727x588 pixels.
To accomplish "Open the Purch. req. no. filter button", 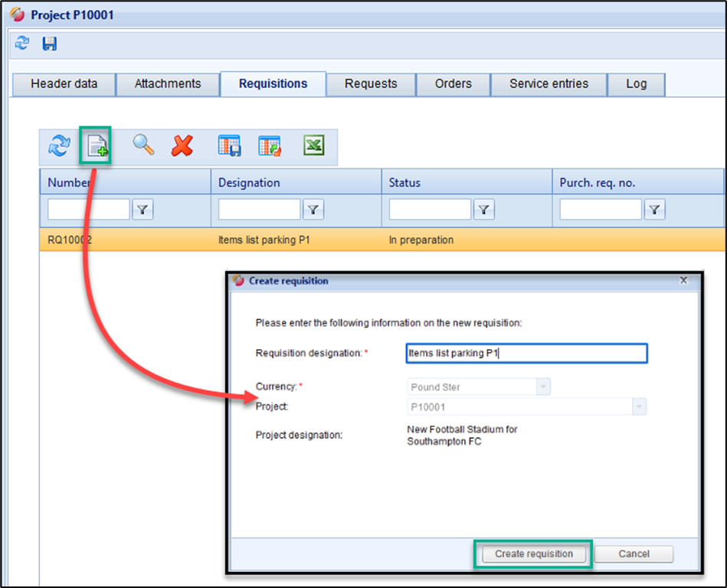I will click(654, 210).
